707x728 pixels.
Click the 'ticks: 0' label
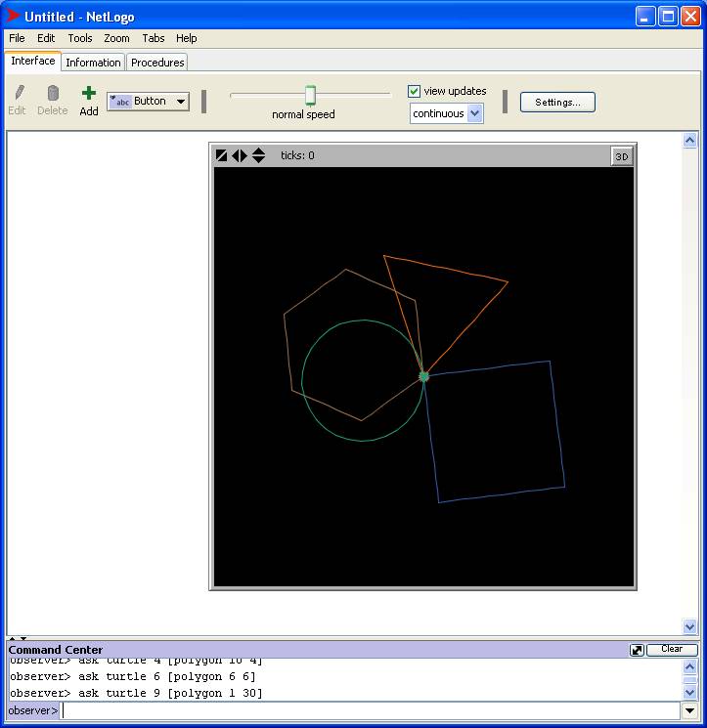(297, 155)
